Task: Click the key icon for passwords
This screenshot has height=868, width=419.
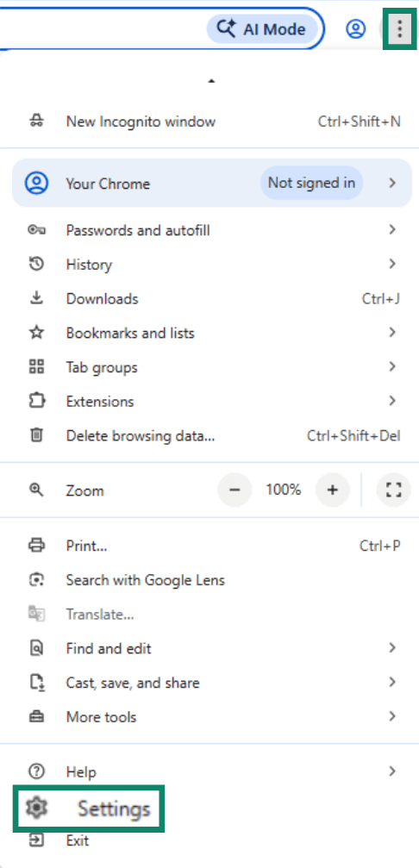Action: pyautogui.click(x=36, y=230)
